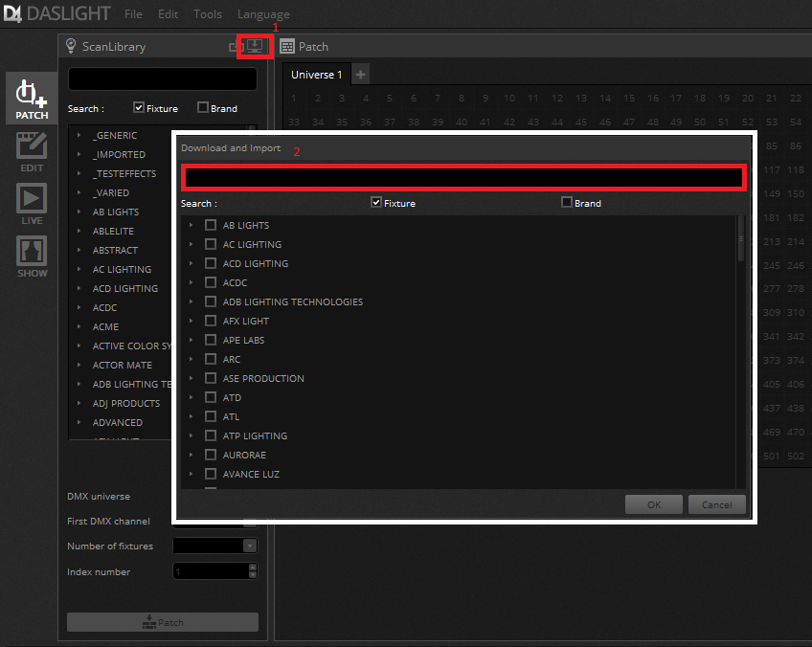Click the Daslight logo icon

[12, 13]
